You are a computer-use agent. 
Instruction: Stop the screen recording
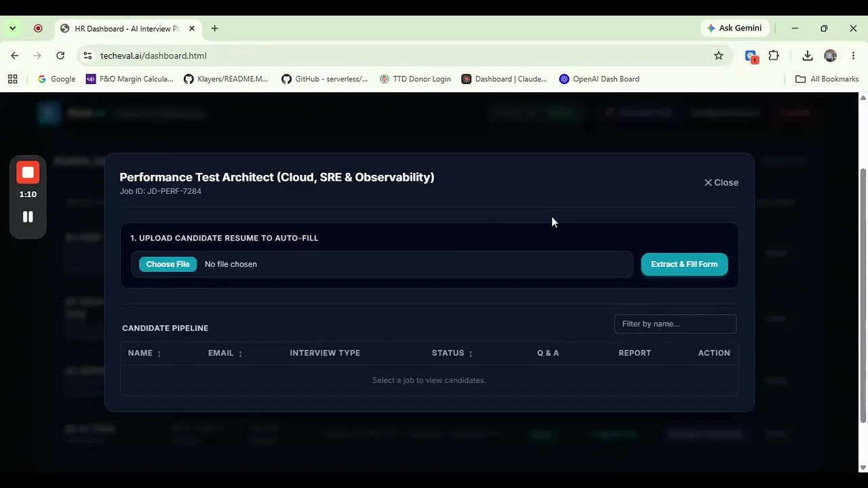pos(28,172)
